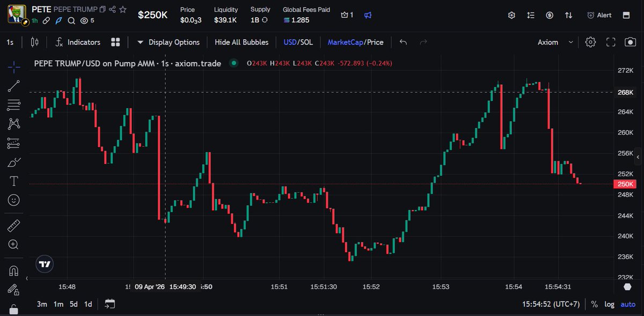This screenshot has height=316, width=644.
Task: Expand the right side panel arrow
Action: [x=639, y=158]
